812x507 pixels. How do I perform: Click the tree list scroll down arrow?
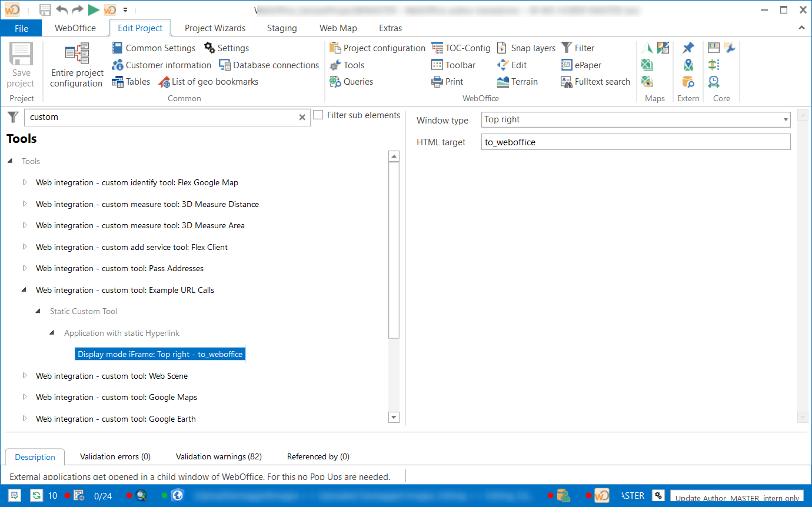394,417
